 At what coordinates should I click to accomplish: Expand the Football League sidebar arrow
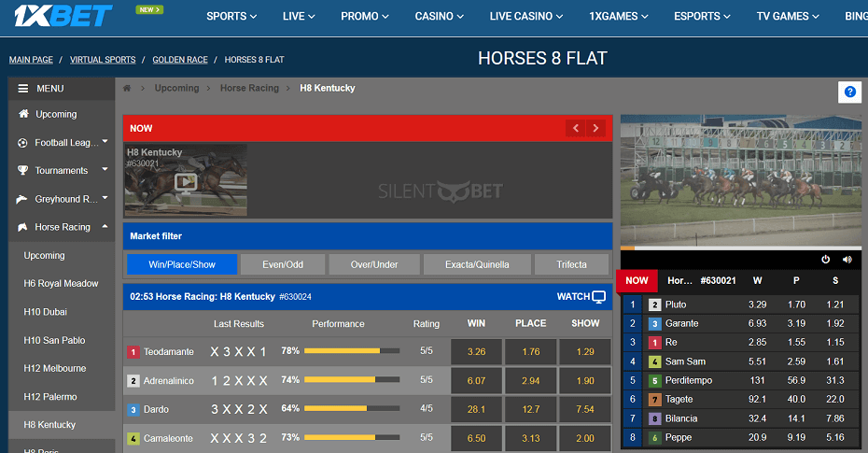tap(105, 142)
